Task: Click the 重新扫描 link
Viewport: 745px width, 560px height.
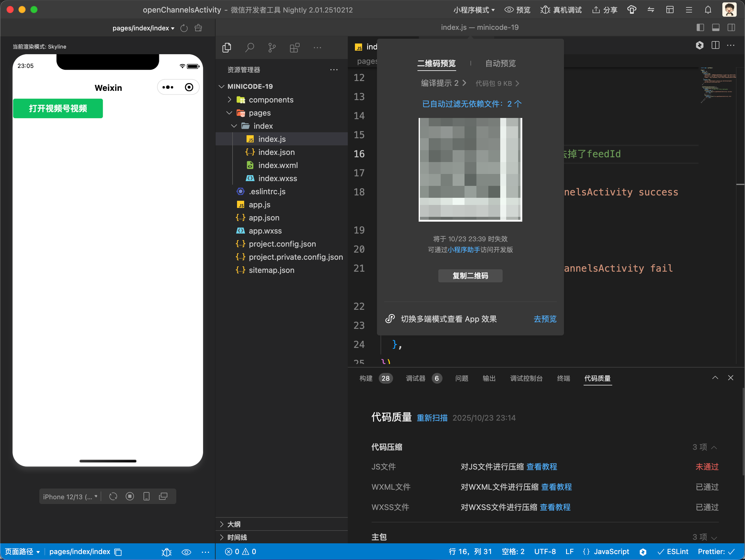Action: click(x=432, y=418)
